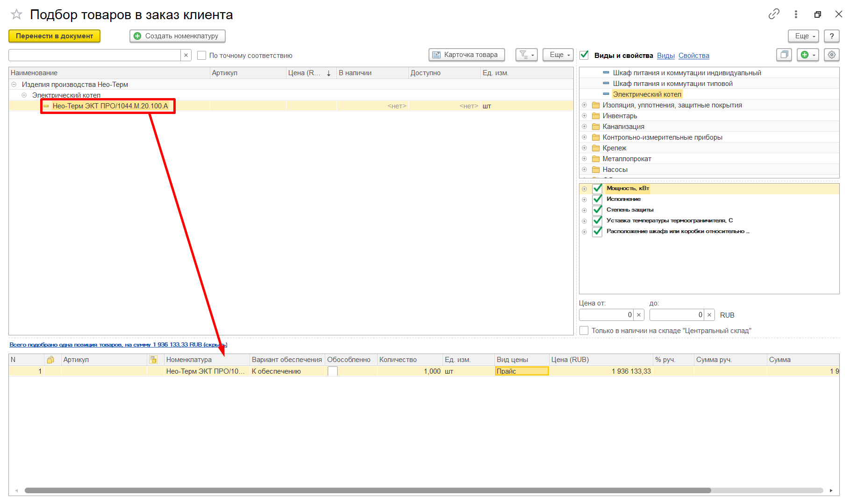The width and height of the screenshot is (850, 504).
Task: Collapse 'Электрический котел' tree node
Action: pyautogui.click(x=24, y=95)
